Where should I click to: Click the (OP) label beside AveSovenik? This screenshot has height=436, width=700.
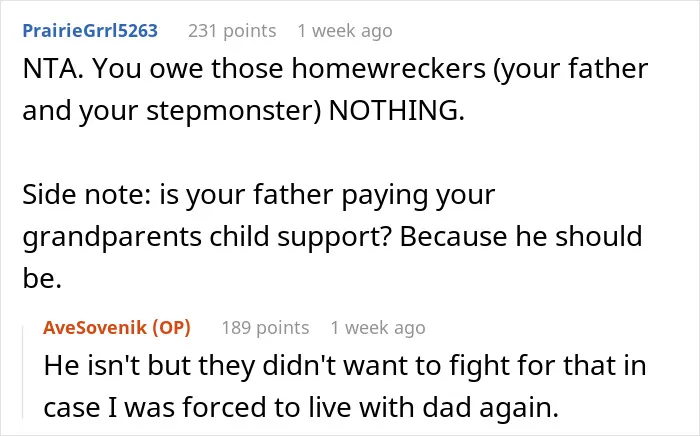coord(171,328)
